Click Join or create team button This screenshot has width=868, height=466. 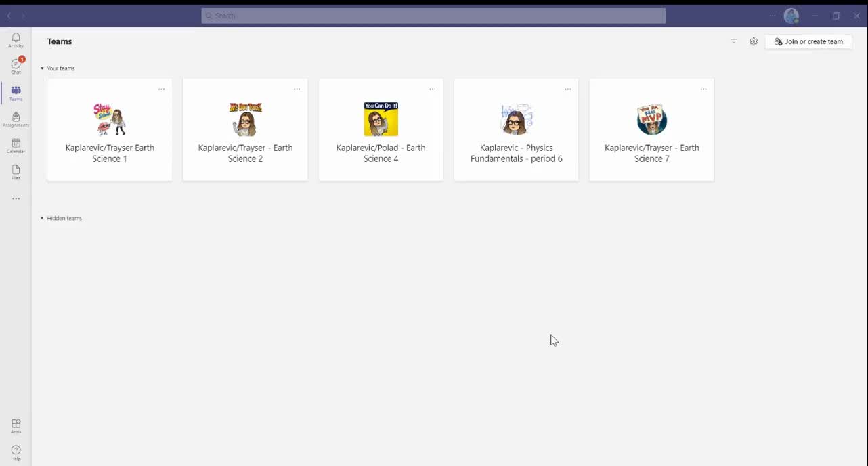[808, 41]
